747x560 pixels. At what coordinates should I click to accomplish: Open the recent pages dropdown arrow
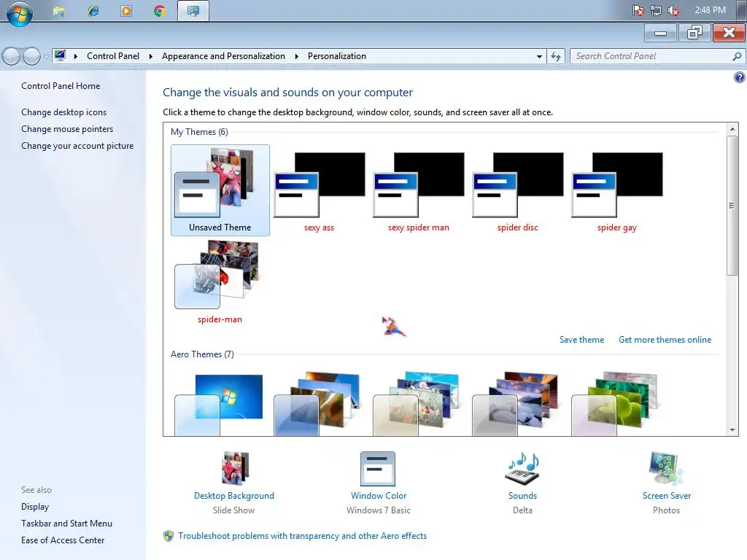coord(46,56)
